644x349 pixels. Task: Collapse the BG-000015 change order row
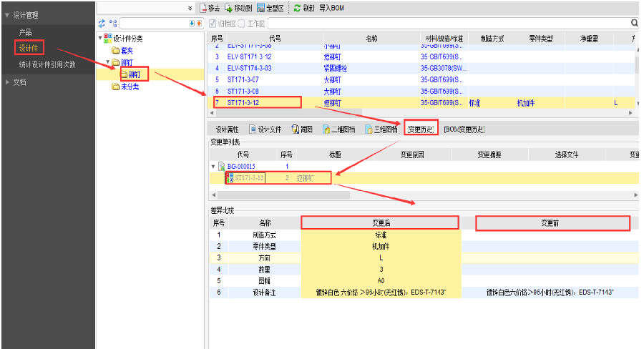pyautogui.click(x=213, y=166)
